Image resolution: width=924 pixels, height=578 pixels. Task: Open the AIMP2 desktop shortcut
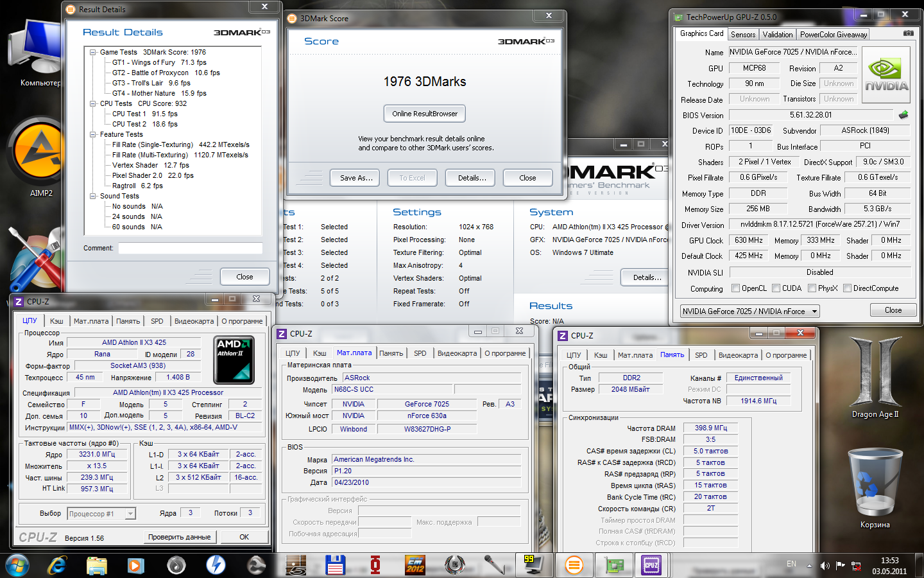coord(41,157)
